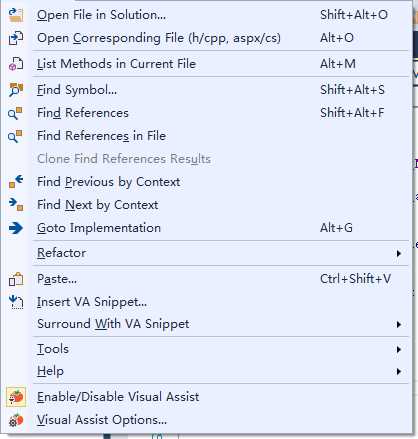Click the Insert VA Snippet icon
This screenshot has height=439, width=418.
point(16,302)
